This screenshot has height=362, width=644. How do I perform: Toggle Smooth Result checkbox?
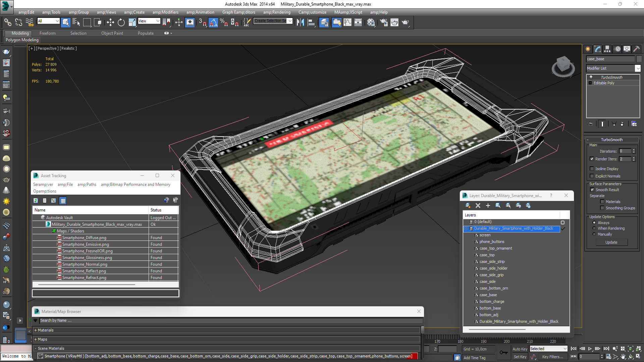pos(592,190)
